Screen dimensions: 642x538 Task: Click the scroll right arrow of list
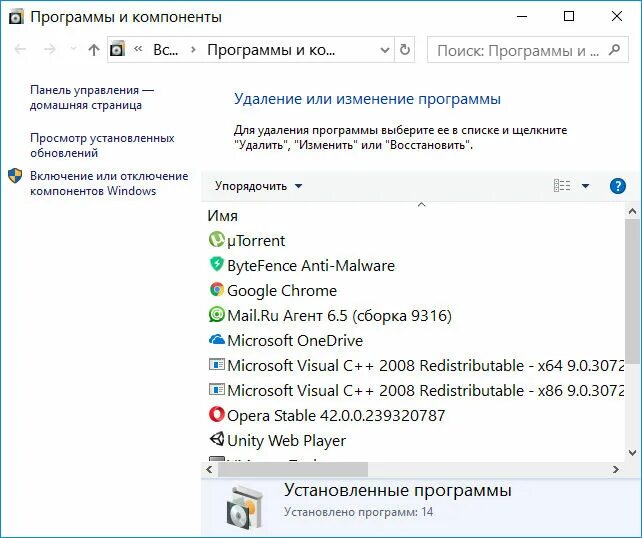pos(615,469)
